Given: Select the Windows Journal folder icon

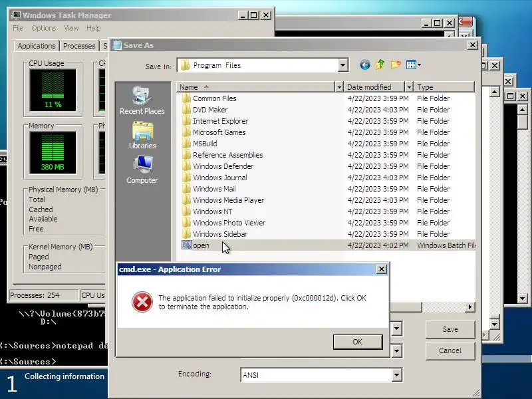Looking at the screenshot, I should [x=186, y=178].
